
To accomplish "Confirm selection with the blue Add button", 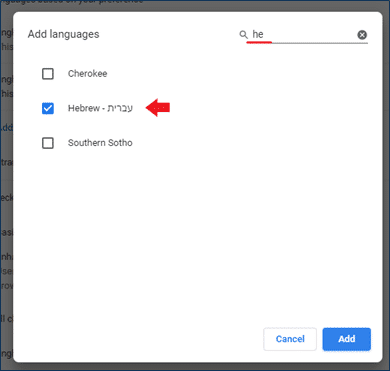I will coord(347,339).
